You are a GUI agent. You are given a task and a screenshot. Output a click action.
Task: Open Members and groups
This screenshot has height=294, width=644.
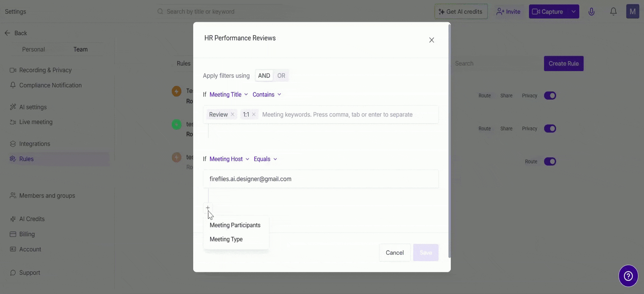pyautogui.click(x=42, y=196)
